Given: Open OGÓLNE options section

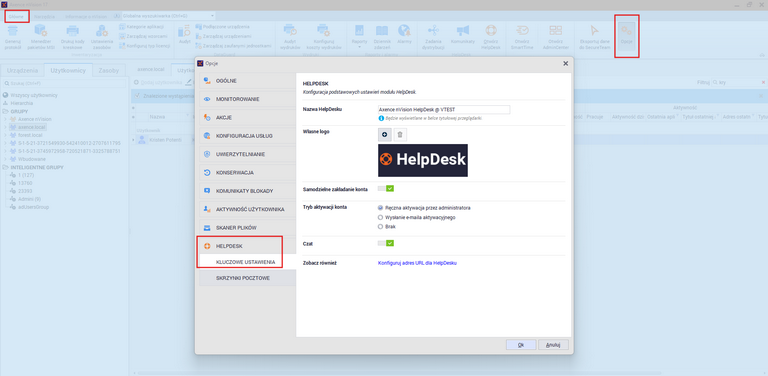Looking at the screenshot, I should click(246, 80).
